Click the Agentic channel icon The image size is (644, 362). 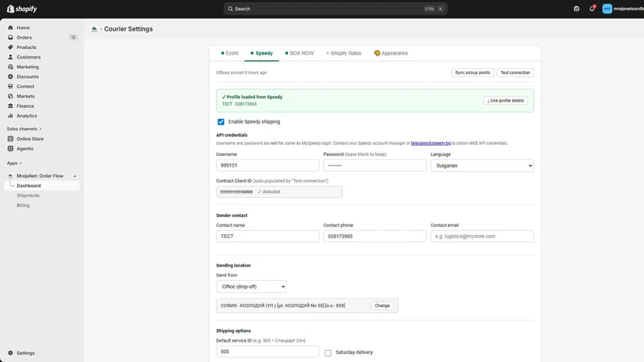10,149
